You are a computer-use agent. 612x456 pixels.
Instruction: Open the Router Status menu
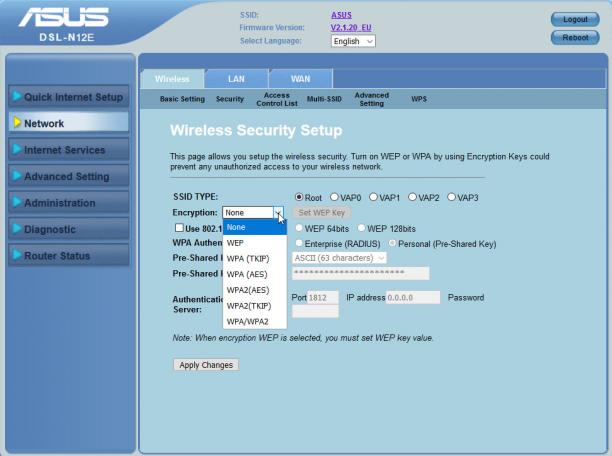[69, 255]
